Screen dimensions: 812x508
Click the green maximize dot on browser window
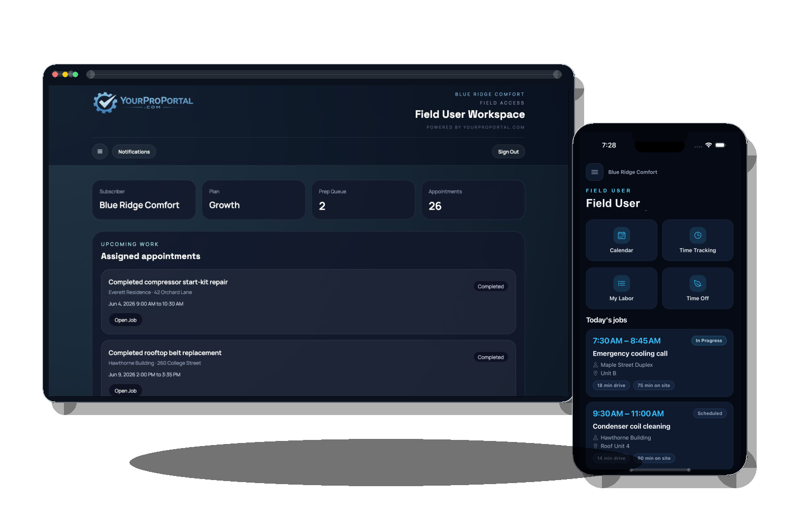point(75,74)
